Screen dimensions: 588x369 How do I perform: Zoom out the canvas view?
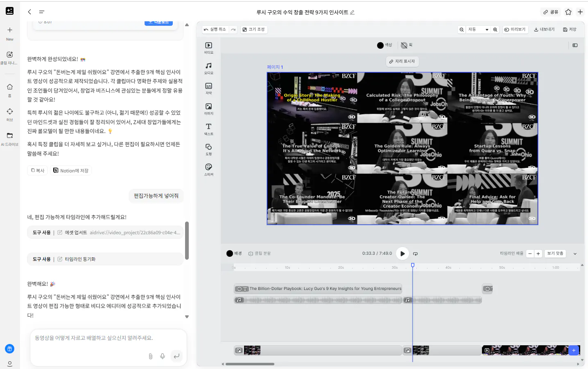462,29
